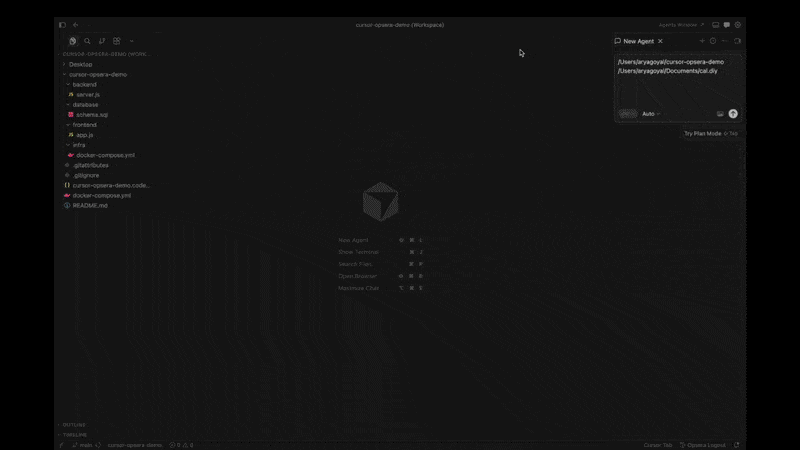Collapse the cursor-opsera-demo folder

click(98, 74)
